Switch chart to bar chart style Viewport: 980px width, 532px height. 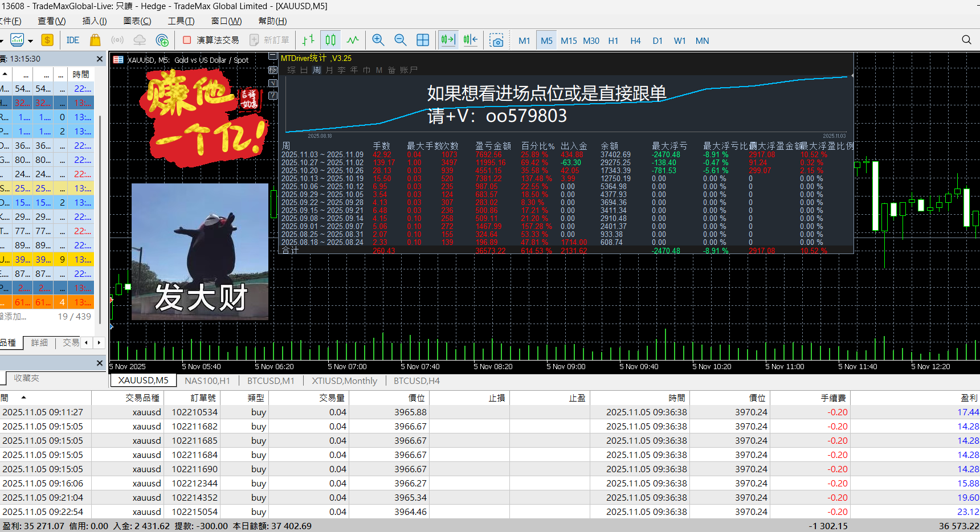point(308,40)
